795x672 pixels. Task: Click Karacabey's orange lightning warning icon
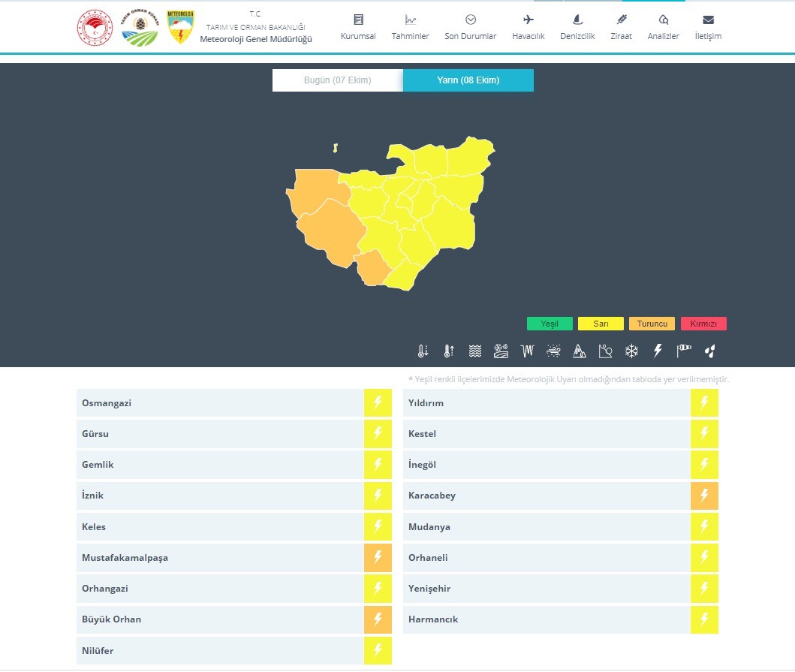click(x=704, y=496)
